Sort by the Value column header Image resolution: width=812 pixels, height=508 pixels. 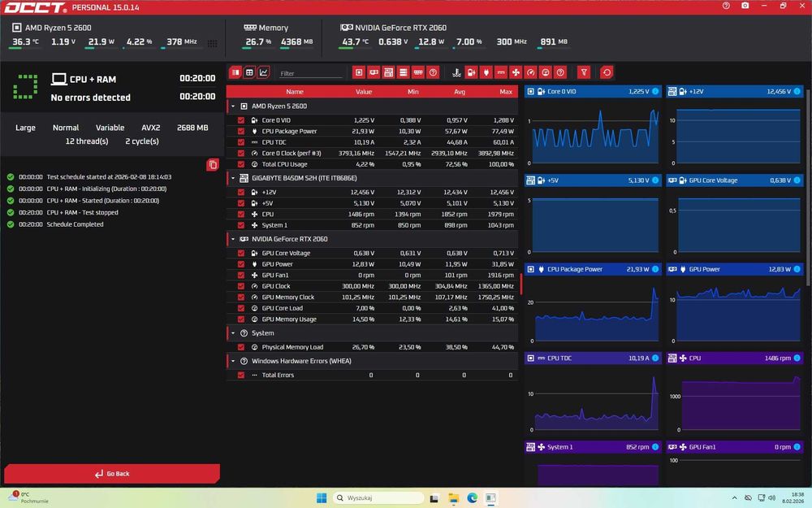click(364, 92)
